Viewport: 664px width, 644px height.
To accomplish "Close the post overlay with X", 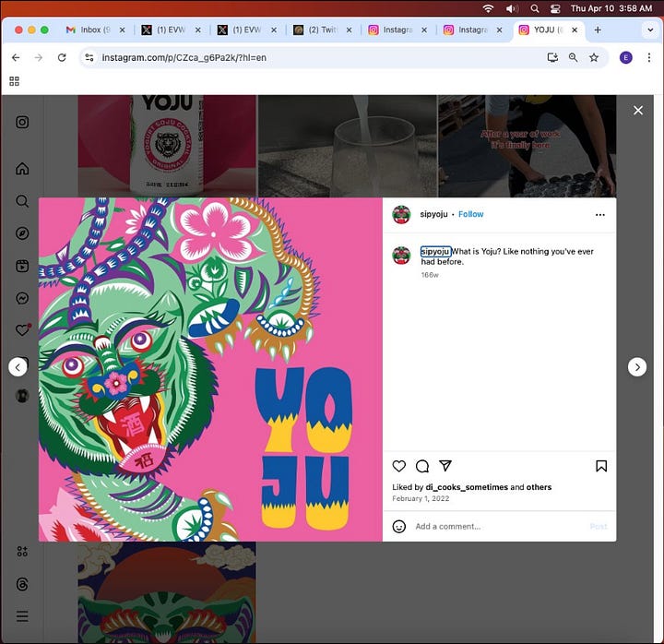I will (638, 111).
